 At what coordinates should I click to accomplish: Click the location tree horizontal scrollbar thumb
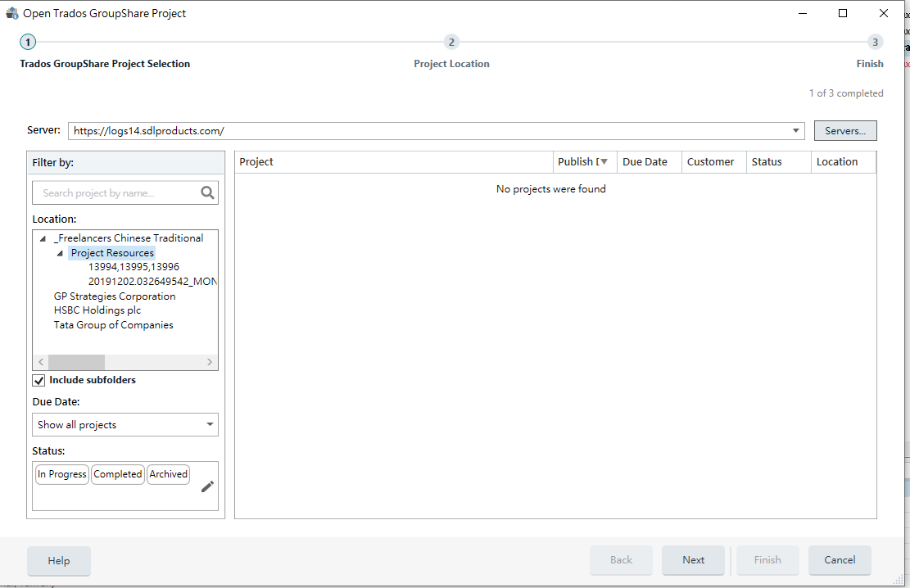77,362
